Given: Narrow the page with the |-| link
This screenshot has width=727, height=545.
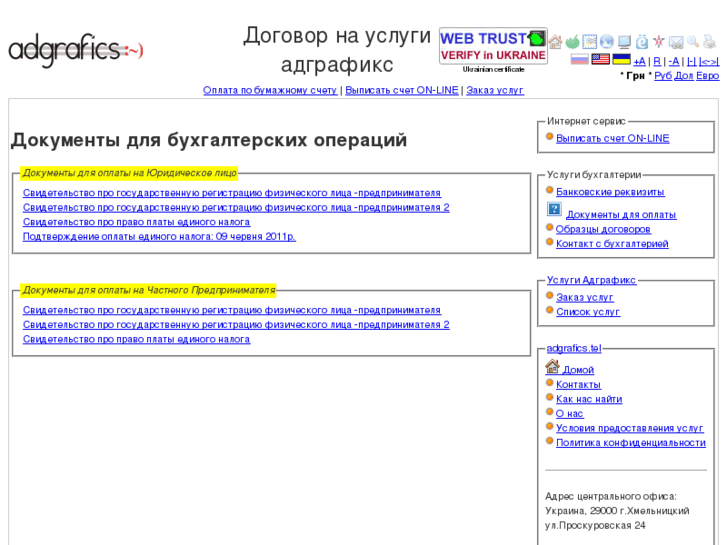Looking at the screenshot, I should point(691,61).
